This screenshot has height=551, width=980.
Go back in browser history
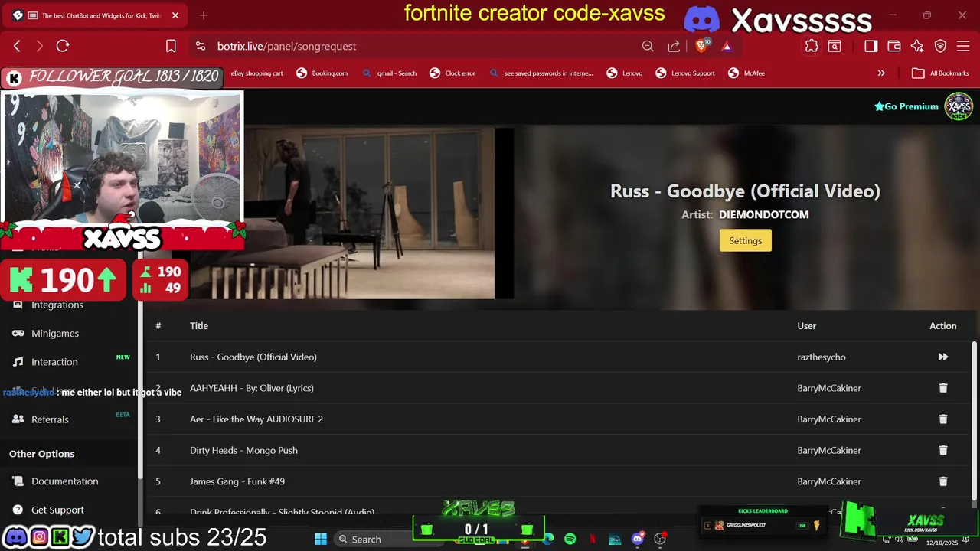(17, 46)
